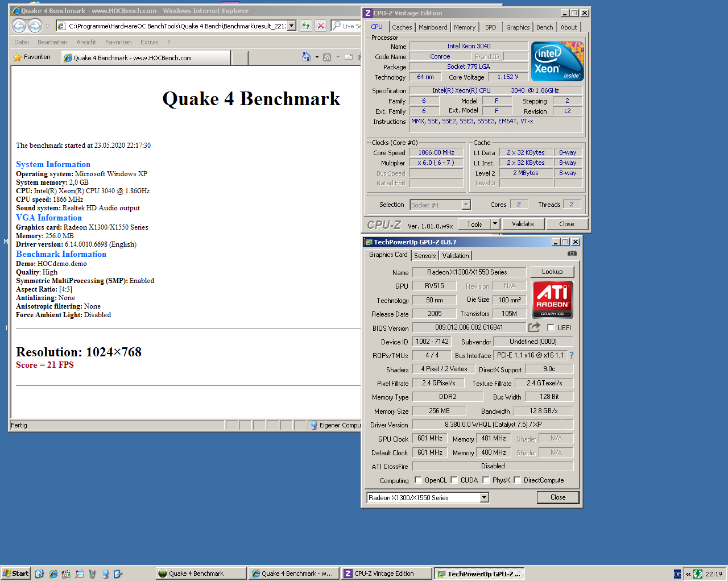Open the Datei menu in IE

click(x=22, y=42)
